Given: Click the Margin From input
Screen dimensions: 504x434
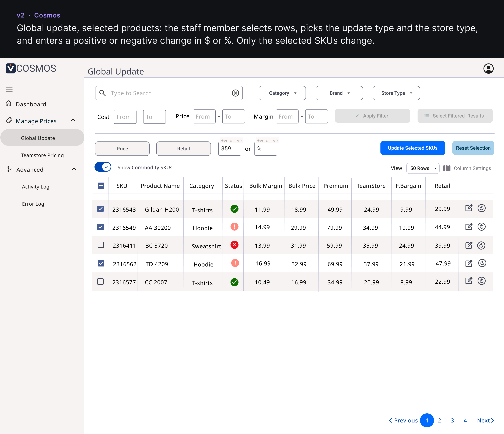Looking at the screenshot, I should click(x=287, y=116).
